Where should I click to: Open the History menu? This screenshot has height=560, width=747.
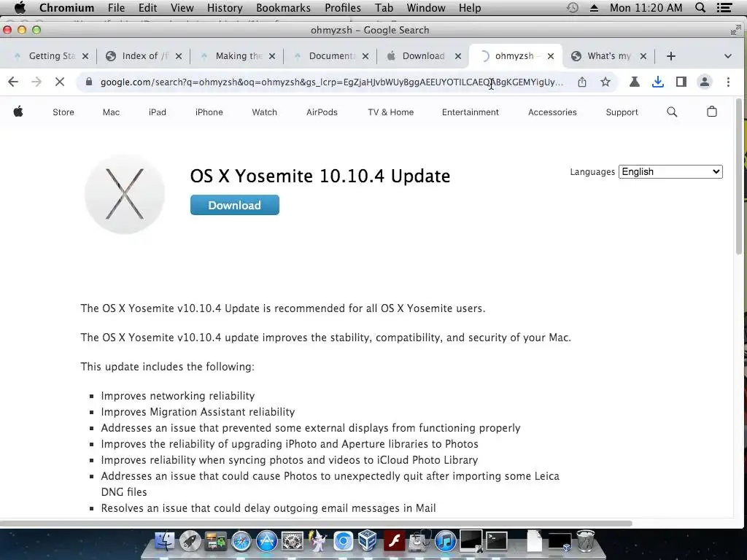pyautogui.click(x=225, y=7)
